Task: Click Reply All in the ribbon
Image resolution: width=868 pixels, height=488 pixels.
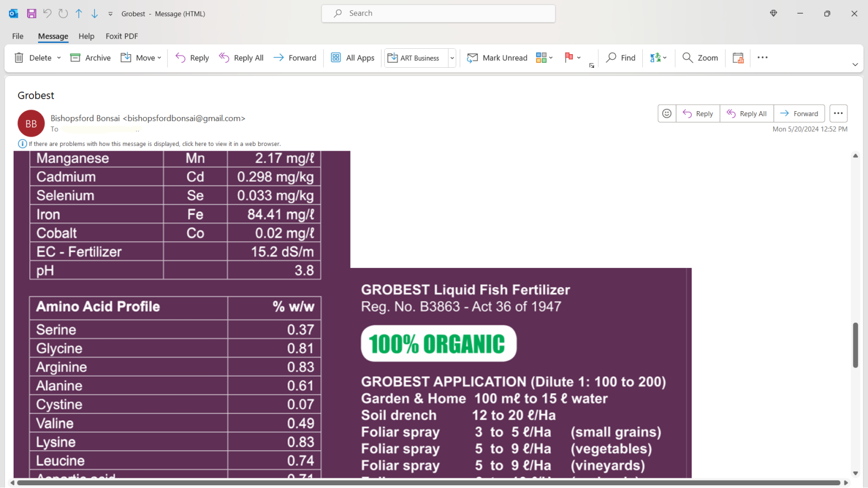Action: [x=241, y=57]
